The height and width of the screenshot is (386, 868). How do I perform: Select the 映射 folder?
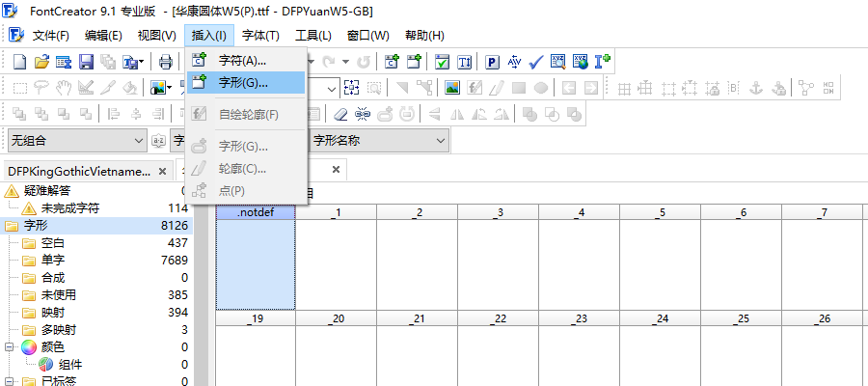[x=53, y=313]
